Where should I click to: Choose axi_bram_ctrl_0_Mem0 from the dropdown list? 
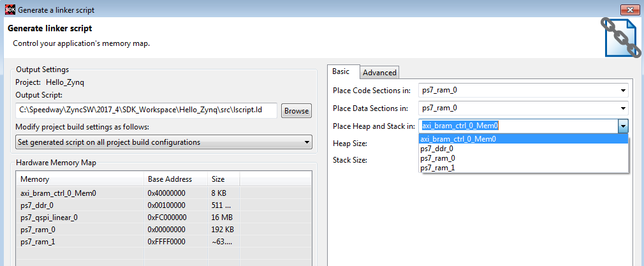pos(459,139)
